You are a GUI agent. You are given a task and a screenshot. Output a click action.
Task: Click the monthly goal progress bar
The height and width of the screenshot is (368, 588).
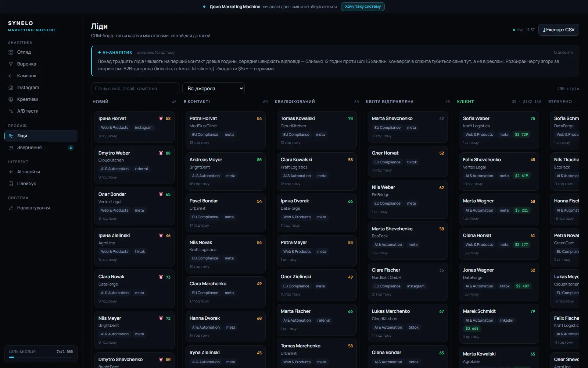41,357
